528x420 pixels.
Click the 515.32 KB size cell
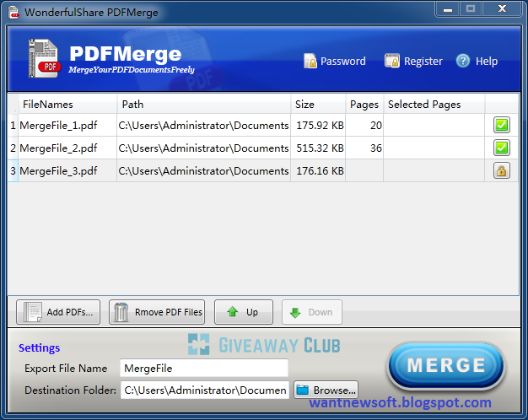click(318, 148)
